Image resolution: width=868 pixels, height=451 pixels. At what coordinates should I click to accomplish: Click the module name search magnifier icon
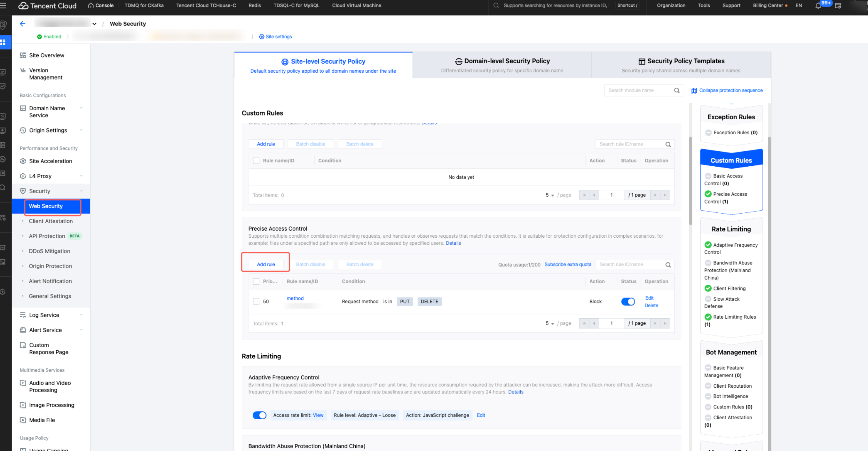[677, 90]
